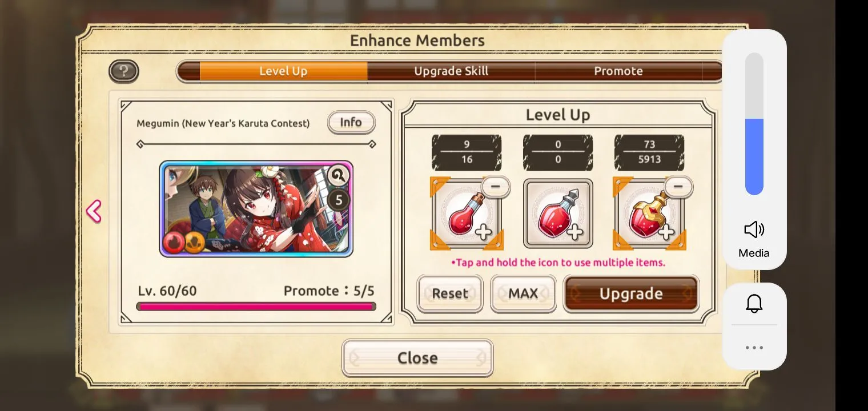Image resolution: width=868 pixels, height=411 pixels.
Task: Select the Level Up tab
Action: point(283,71)
